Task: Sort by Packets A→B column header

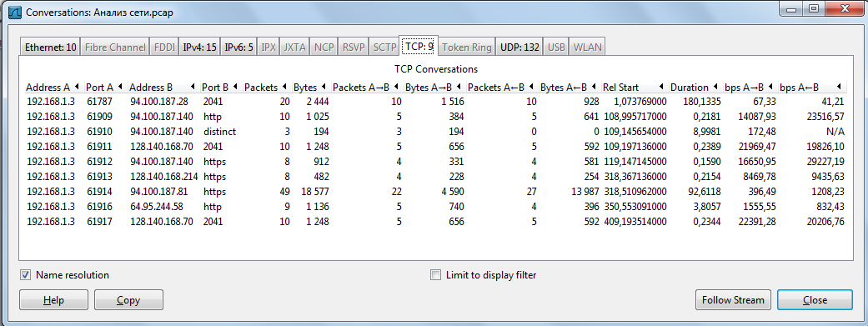Action: click(367, 88)
